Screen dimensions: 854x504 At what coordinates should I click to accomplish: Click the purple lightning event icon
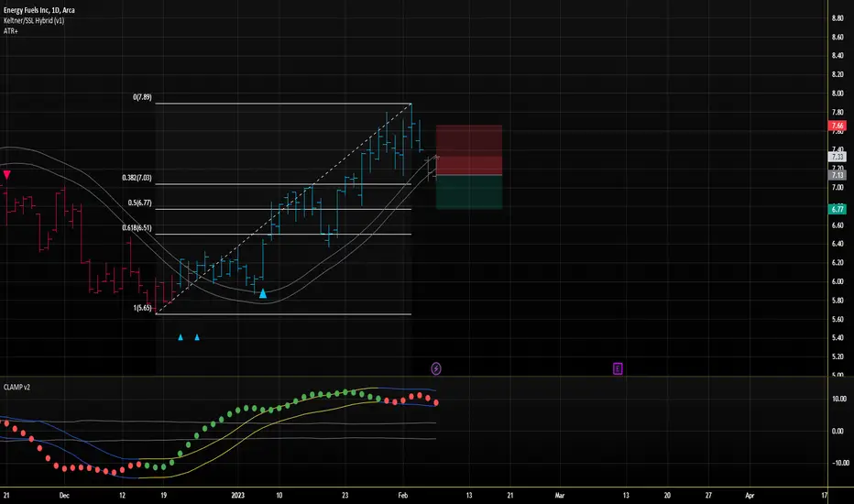click(x=436, y=369)
